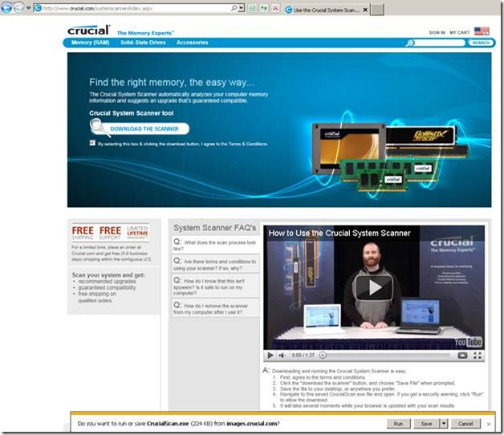This screenshot has width=504, height=435.
Task: Open FAQ about removing the scanner
Action: [x=215, y=308]
